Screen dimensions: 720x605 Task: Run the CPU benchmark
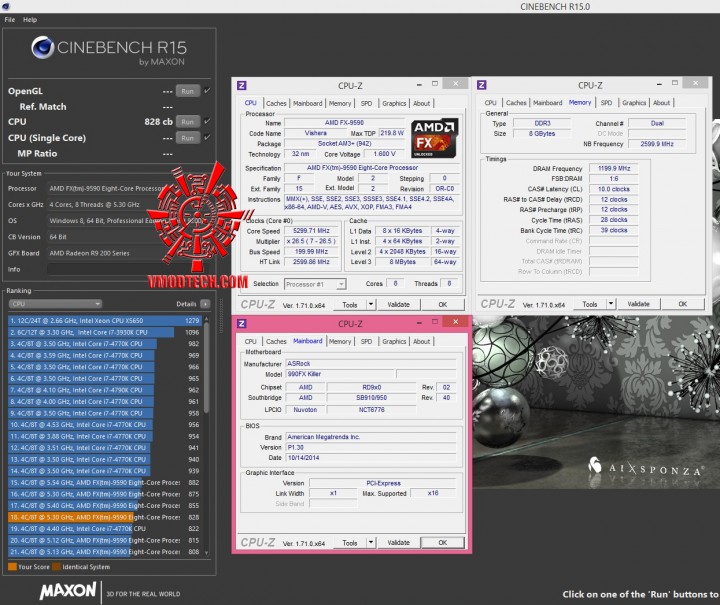click(x=187, y=122)
